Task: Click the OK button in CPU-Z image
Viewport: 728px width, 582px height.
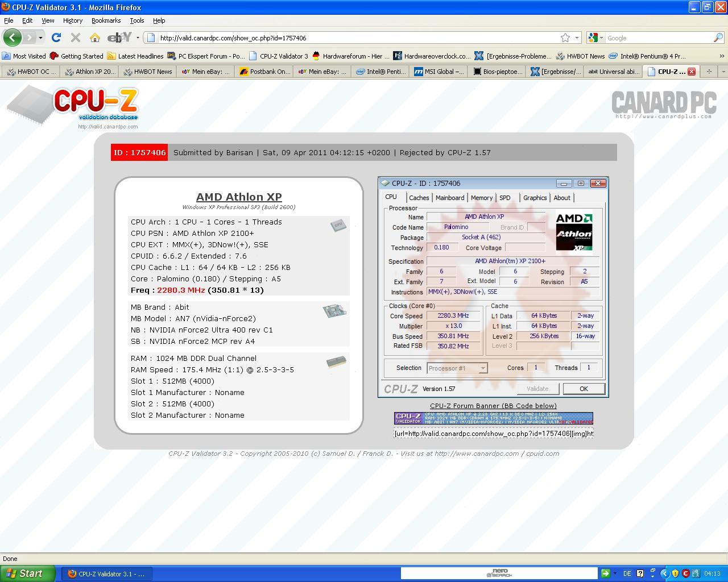Action: pyautogui.click(x=584, y=389)
